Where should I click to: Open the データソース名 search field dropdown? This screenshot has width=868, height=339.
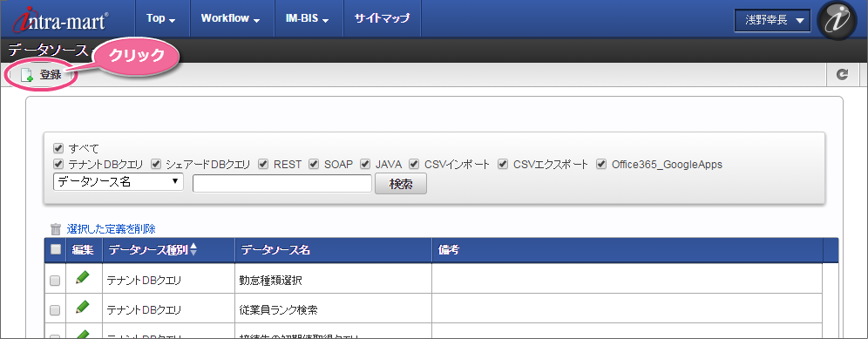point(119,181)
